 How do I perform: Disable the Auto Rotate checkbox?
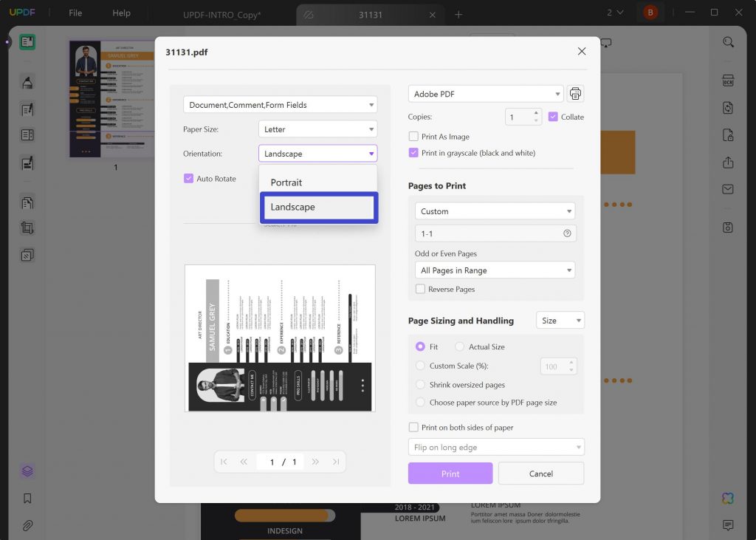(189, 179)
